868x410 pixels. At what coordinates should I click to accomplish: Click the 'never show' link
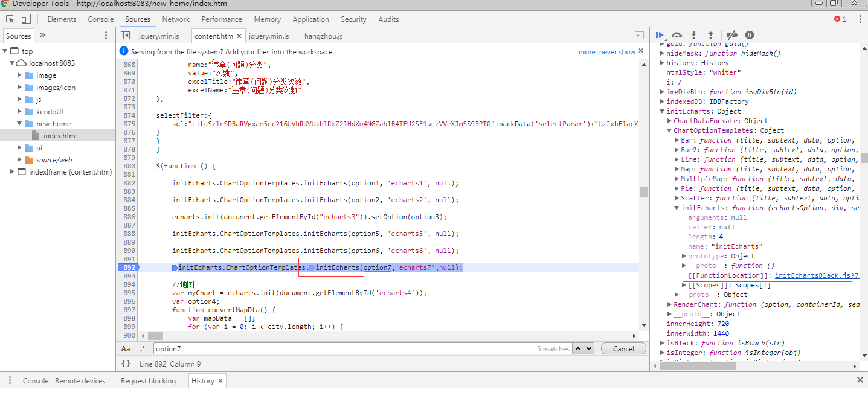coord(617,52)
